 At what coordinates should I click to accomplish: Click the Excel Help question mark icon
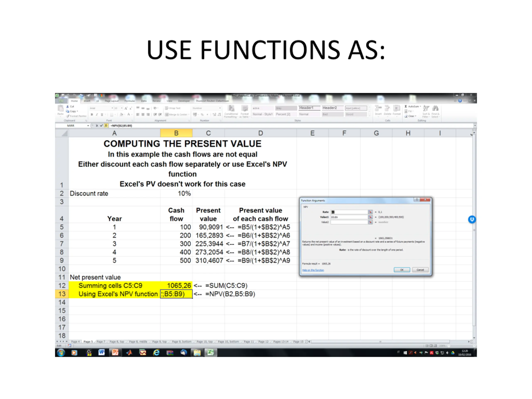click(x=460, y=101)
